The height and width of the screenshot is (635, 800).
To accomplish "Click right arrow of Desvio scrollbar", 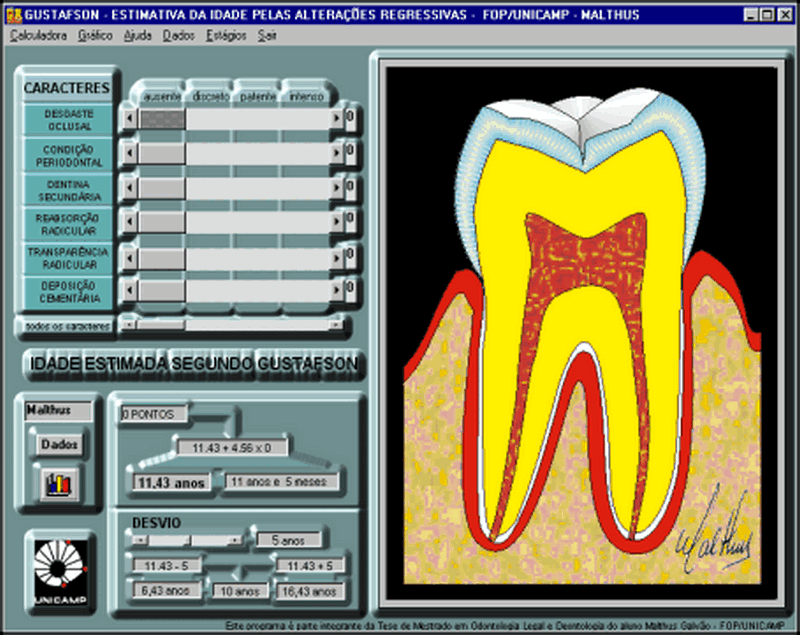I will (x=235, y=540).
